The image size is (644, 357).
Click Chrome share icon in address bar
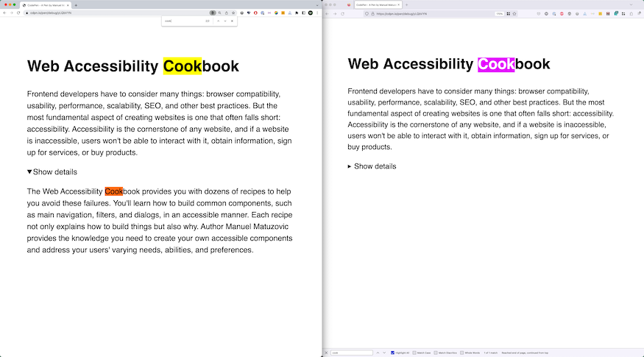[226, 13]
